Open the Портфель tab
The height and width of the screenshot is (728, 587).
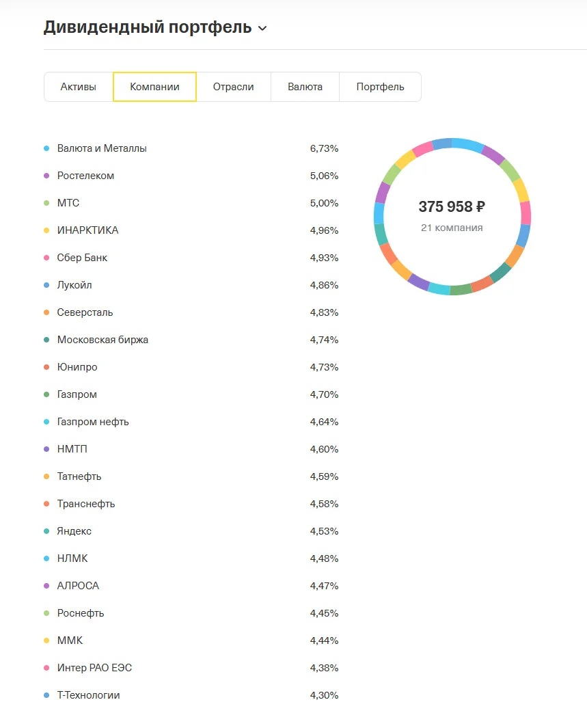[380, 87]
